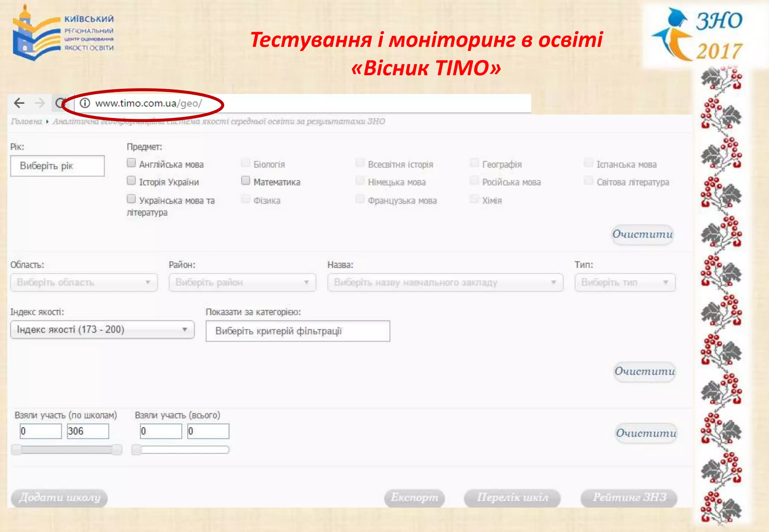This screenshot has height=532, width=769.
Task: Expand the Виберіть район dropdown
Action: pos(243,283)
